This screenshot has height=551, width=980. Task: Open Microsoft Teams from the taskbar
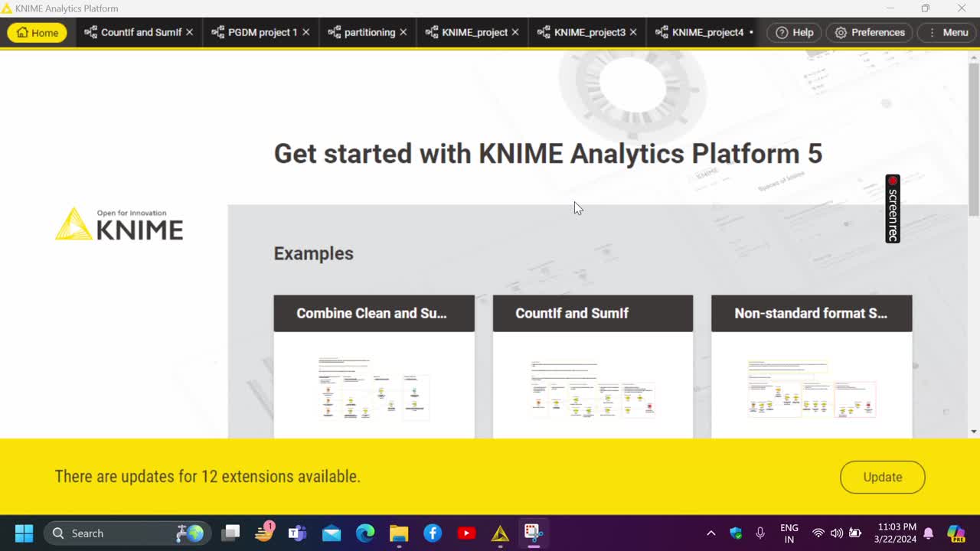coord(297,533)
